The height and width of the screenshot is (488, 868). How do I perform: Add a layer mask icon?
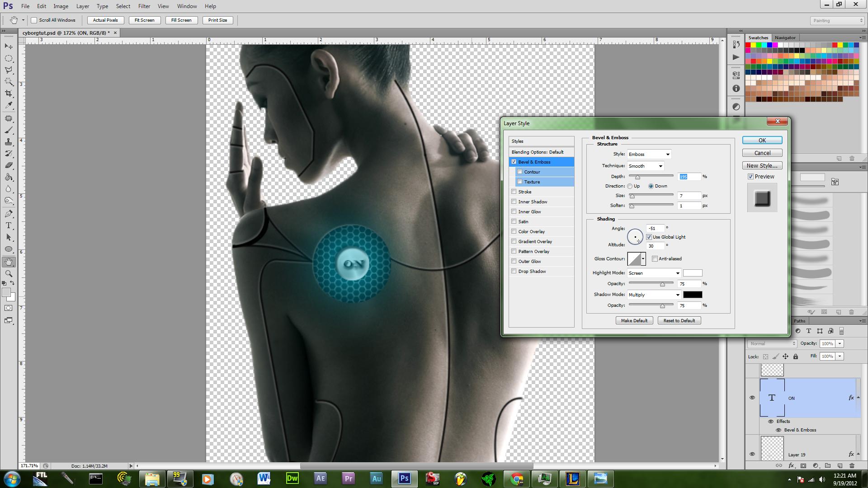[x=803, y=465]
